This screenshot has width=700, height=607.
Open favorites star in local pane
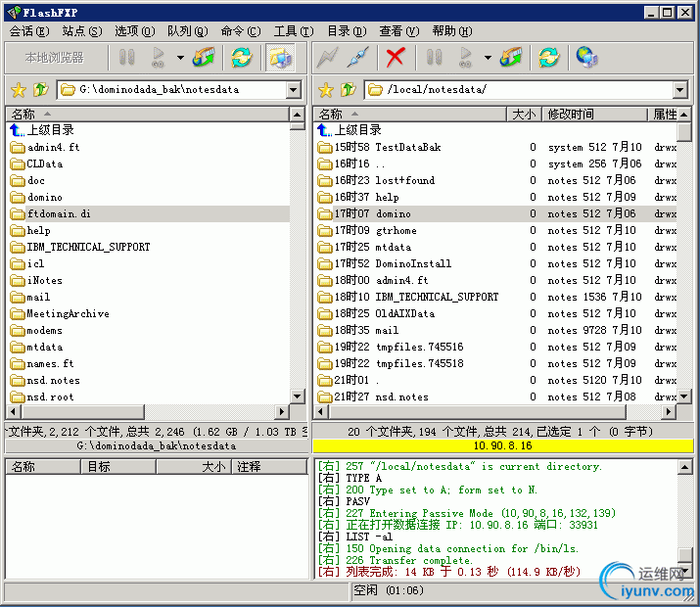18,90
